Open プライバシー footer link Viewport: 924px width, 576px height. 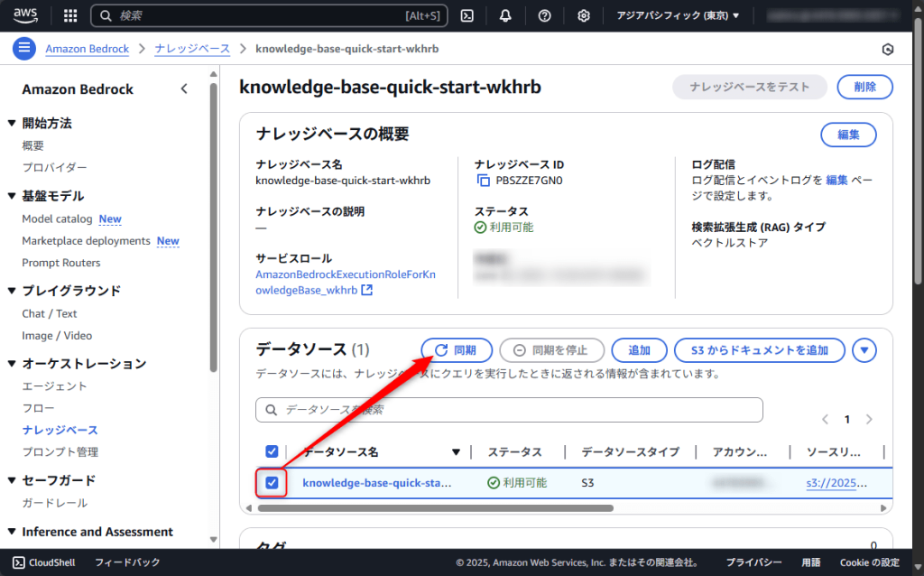(753, 562)
